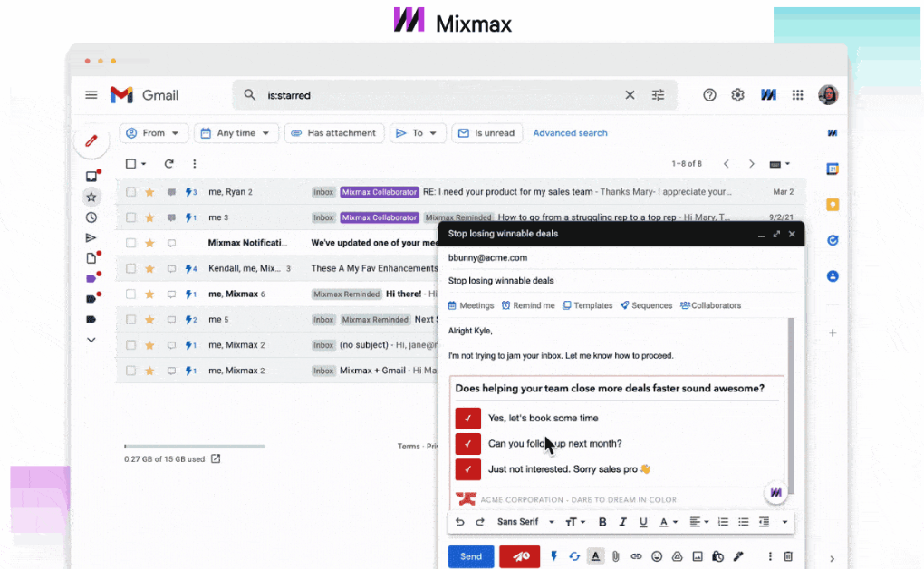
Task: Open the Google account avatar
Action: [x=828, y=95]
